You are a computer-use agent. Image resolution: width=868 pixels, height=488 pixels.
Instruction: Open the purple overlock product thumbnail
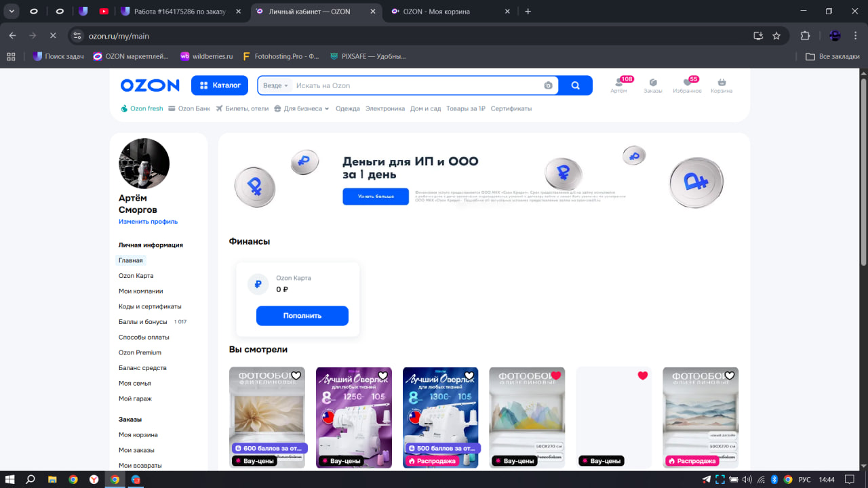(354, 418)
